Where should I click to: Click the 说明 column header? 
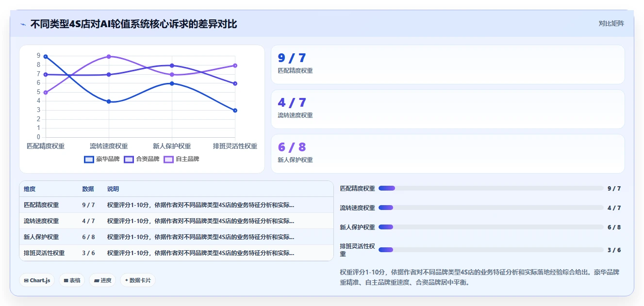(113, 189)
